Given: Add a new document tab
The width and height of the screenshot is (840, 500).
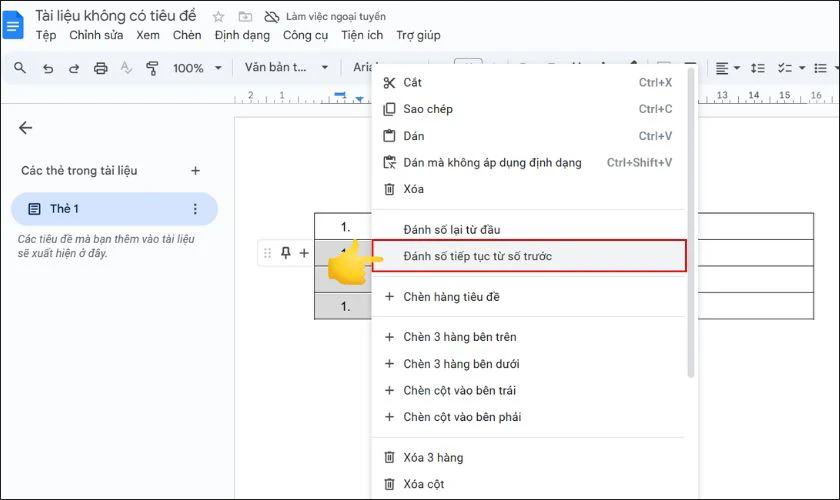Looking at the screenshot, I should coord(196,170).
